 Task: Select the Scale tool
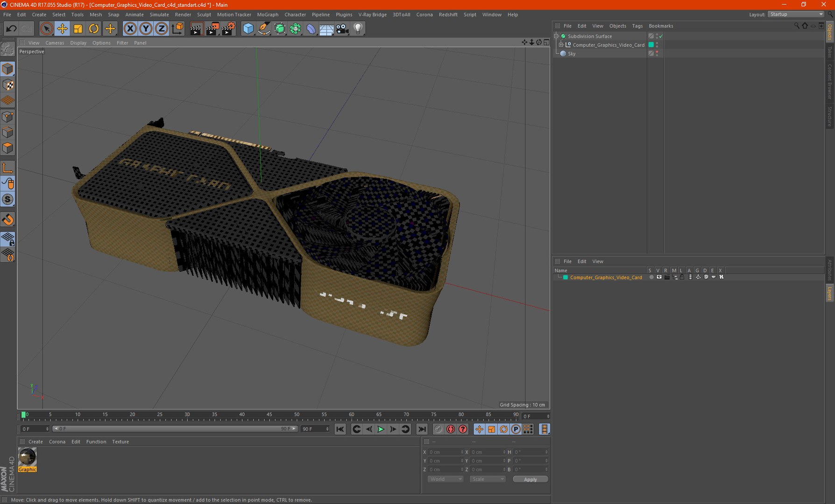click(78, 29)
